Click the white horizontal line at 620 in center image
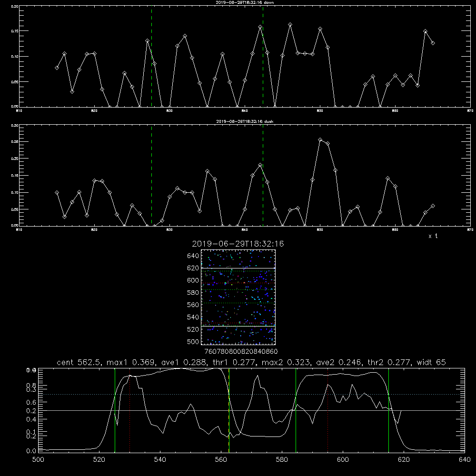Image resolution: width=476 pixels, height=476 pixels. [238, 268]
